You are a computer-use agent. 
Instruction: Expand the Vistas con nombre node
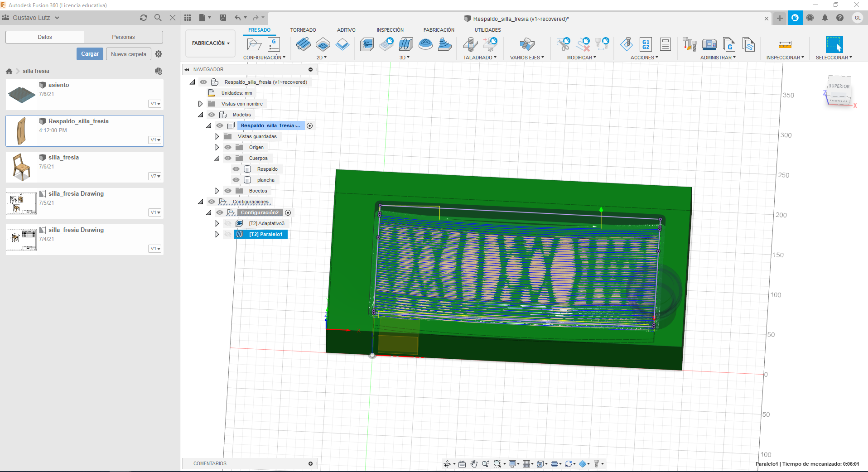[x=200, y=104]
